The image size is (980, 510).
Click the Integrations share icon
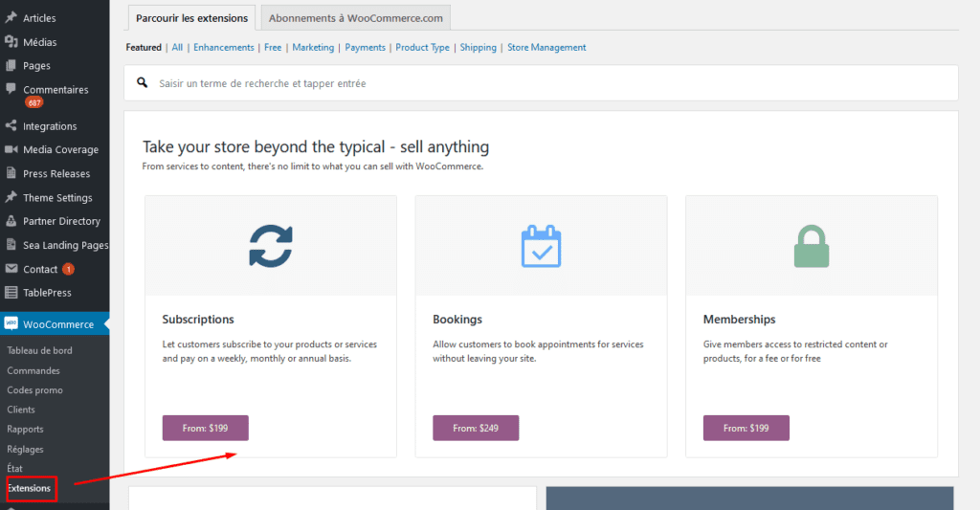tap(11, 125)
